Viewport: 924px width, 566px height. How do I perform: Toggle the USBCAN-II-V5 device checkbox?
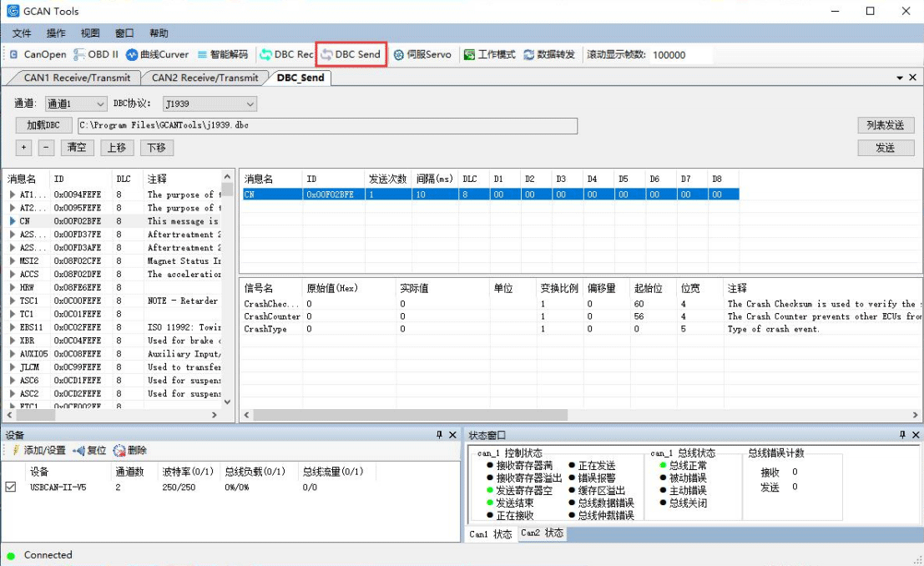(x=11, y=487)
